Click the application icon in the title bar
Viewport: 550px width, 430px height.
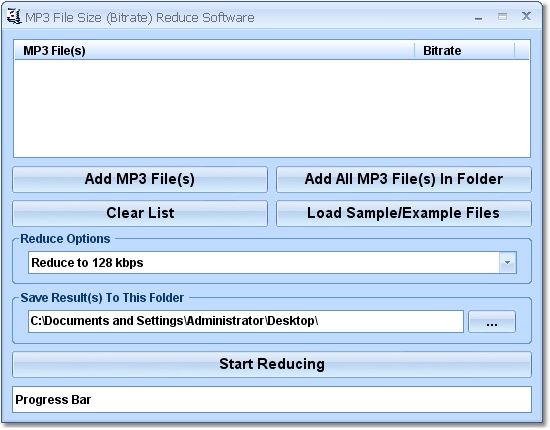pos(14,17)
